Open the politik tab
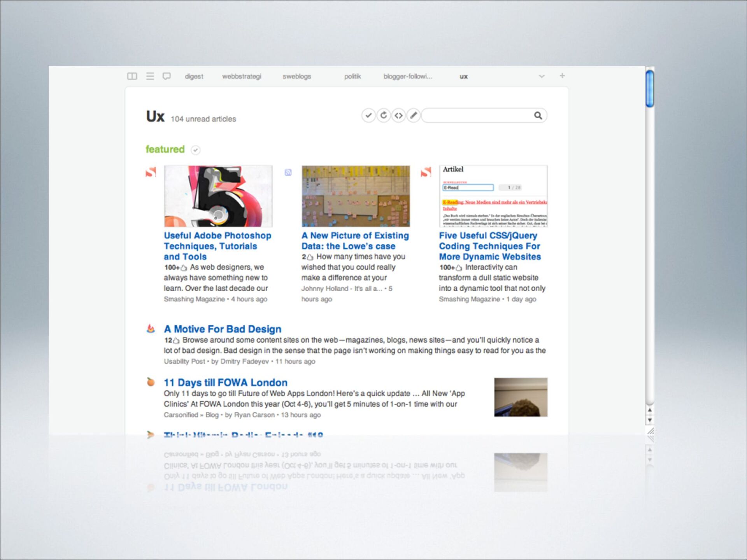Image resolution: width=747 pixels, height=560 pixels. (352, 77)
